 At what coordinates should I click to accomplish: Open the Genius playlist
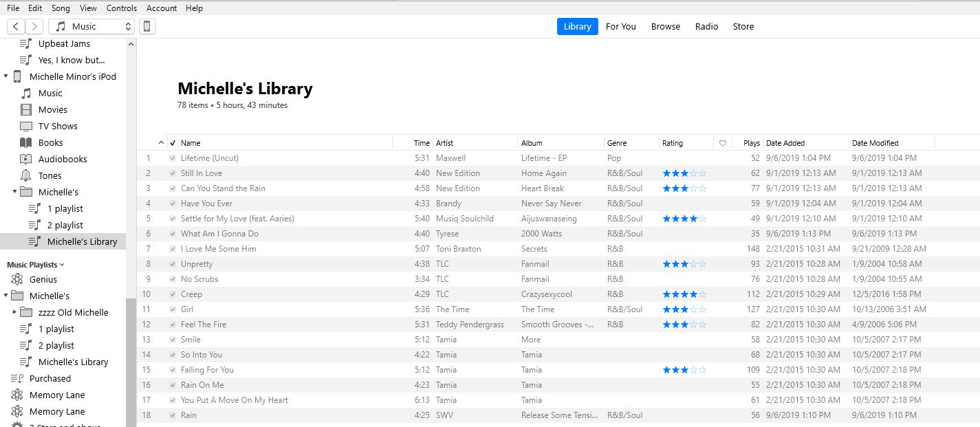click(x=43, y=279)
